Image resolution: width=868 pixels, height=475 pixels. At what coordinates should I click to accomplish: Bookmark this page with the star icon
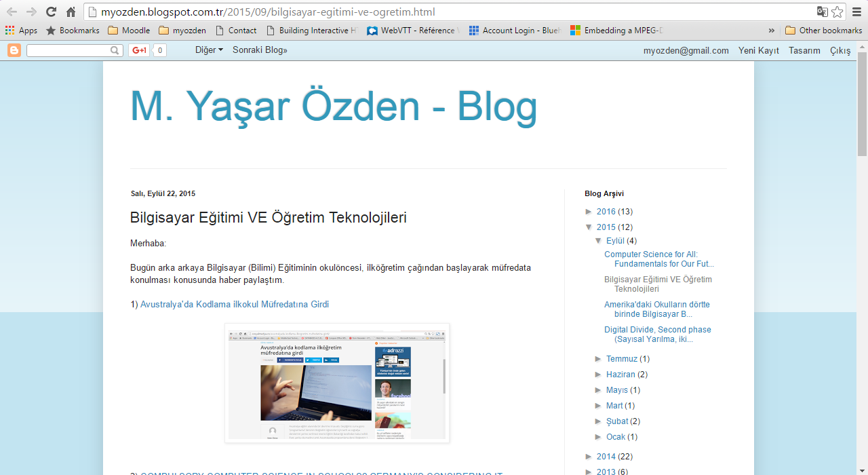click(837, 12)
